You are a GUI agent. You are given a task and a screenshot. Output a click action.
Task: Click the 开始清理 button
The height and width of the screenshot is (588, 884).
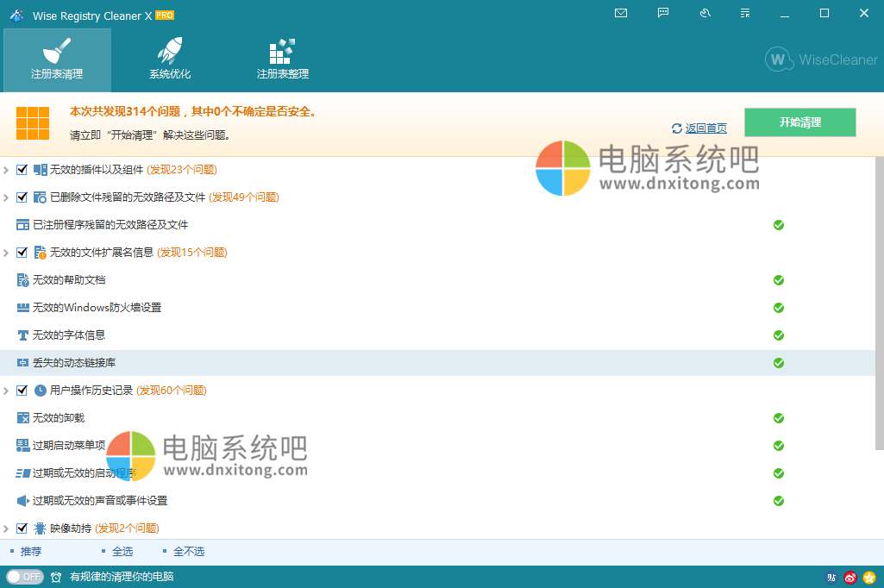pos(800,122)
